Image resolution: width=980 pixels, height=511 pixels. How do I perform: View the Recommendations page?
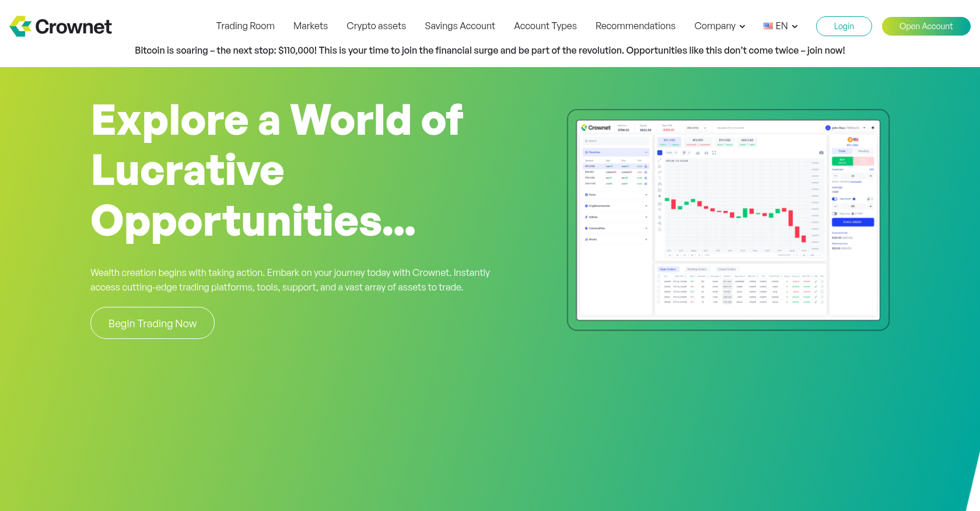click(635, 26)
